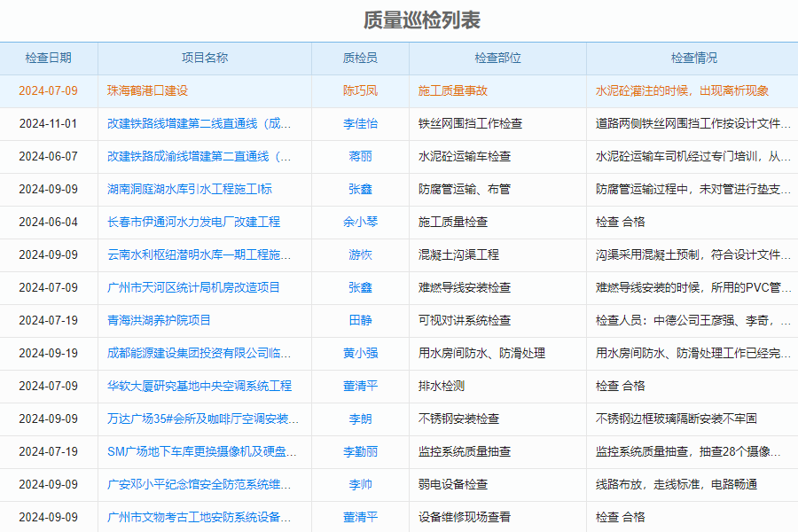The width and height of the screenshot is (798, 532).
Task: Open project link 广州市文物考古工地安防系统设备
Action: [x=199, y=517]
